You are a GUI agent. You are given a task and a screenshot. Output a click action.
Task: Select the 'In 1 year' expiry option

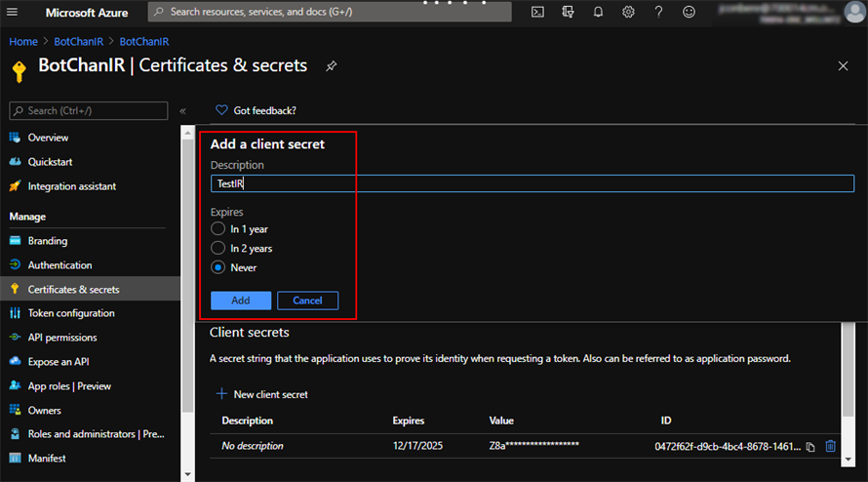(218, 229)
